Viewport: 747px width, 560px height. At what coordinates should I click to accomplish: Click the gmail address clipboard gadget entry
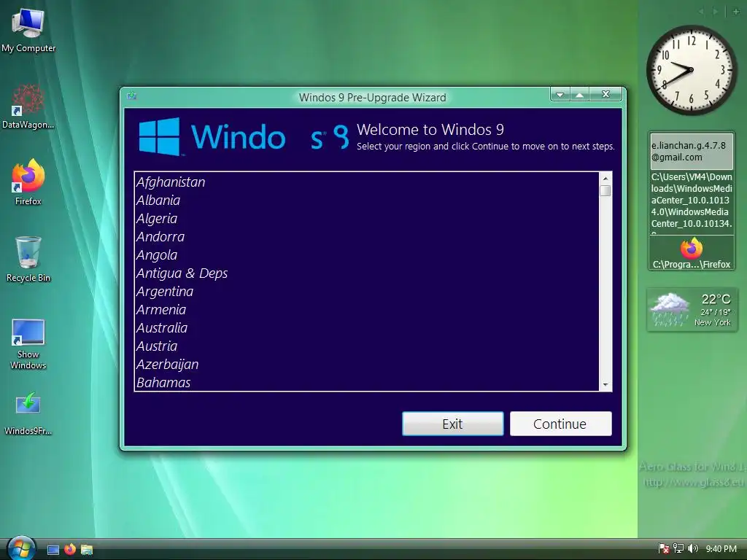[x=692, y=152]
